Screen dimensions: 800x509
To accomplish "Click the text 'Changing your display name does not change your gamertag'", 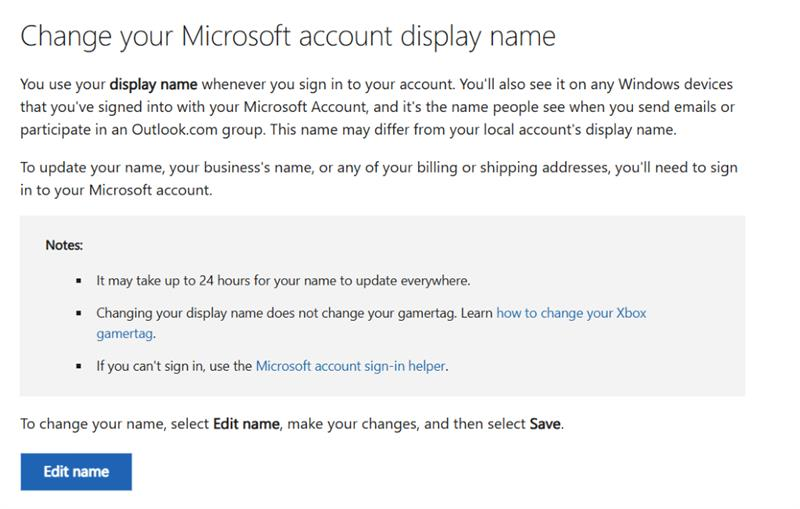I will click(x=276, y=313).
